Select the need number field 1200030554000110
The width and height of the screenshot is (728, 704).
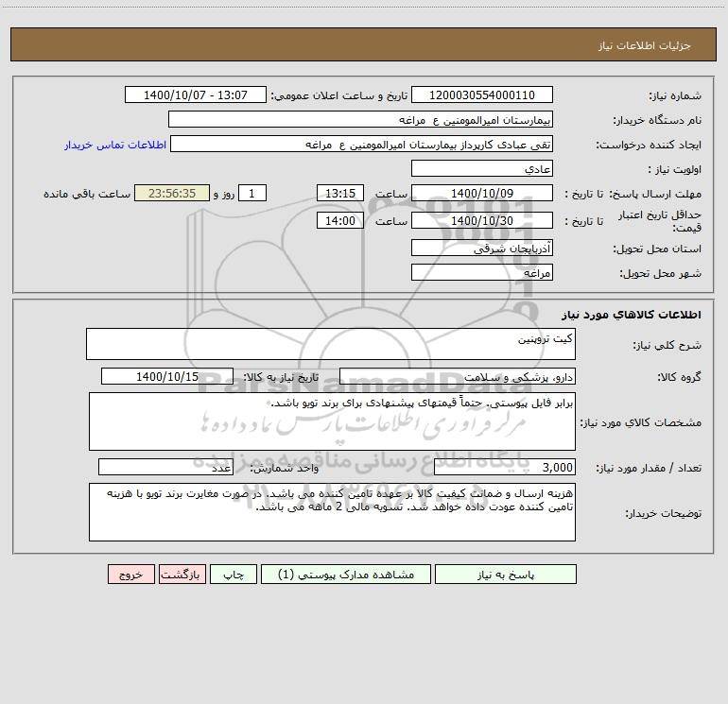pos(482,94)
